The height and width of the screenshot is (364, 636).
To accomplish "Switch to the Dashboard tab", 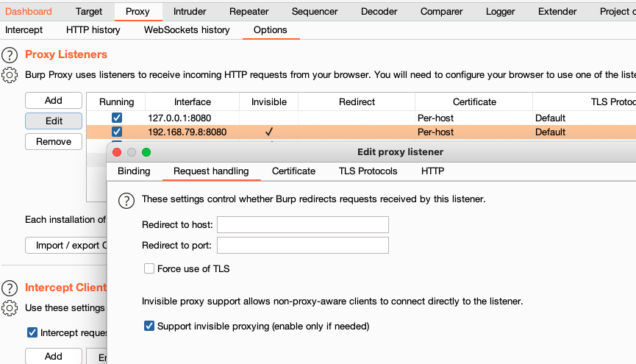I will pos(29,11).
